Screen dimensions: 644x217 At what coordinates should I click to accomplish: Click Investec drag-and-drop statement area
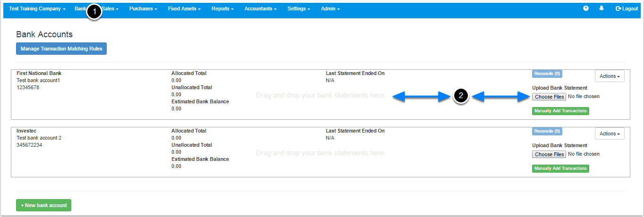[x=321, y=153]
